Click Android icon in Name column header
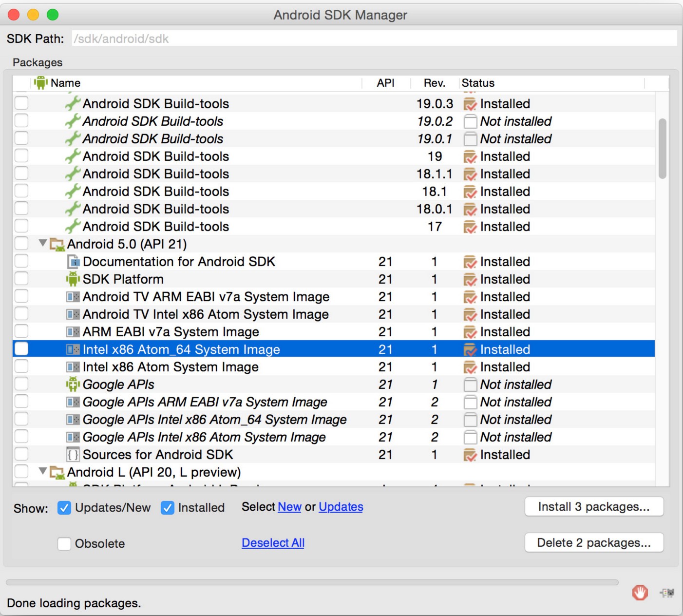The width and height of the screenshot is (683, 616). [x=41, y=83]
